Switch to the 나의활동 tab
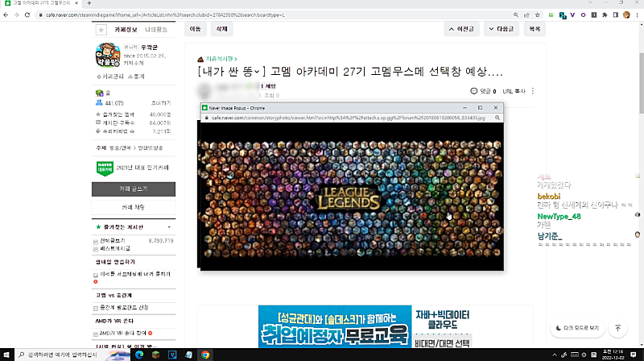The width and height of the screenshot is (644, 361). pos(156,30)
